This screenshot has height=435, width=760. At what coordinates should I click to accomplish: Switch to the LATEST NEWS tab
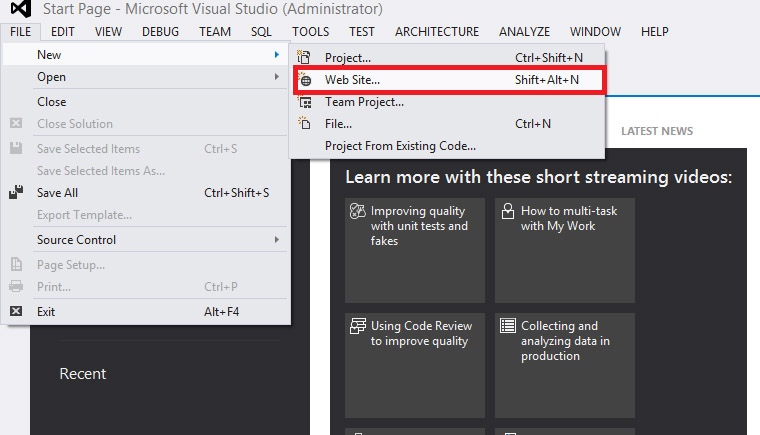coord(657,131)
